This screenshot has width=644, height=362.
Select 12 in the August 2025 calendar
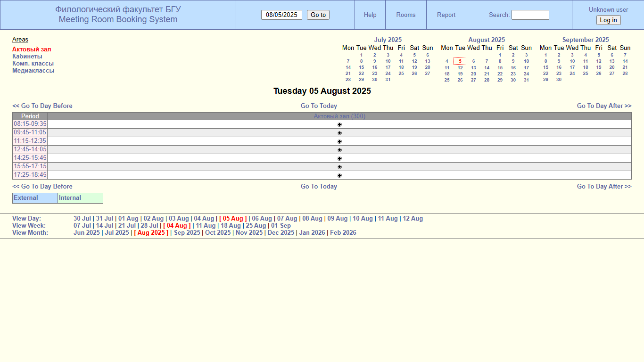[460, 67]
